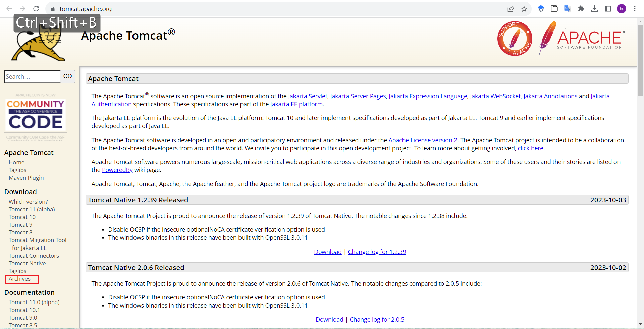
Task: Click the lock icon in the address bar
Action: tap(53, 9)
